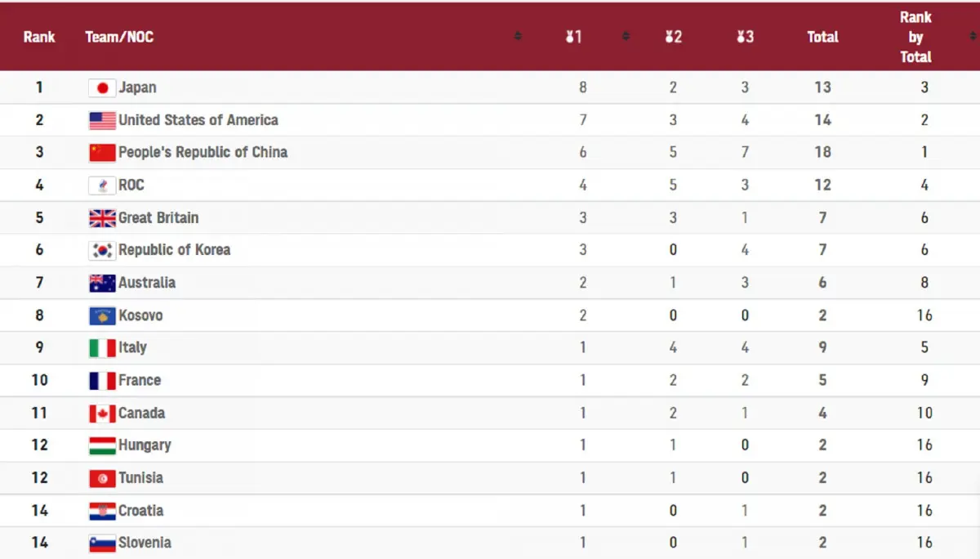Click the Republic of Korea flag icon

click(x=102, y=250)
